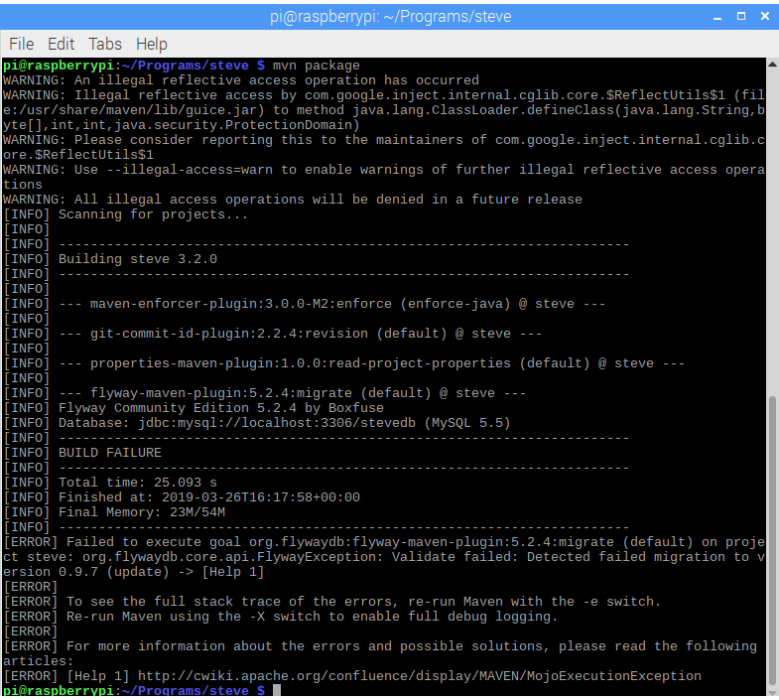Viewport: 779px width, 700px height.
Task: Click the vertical scrollbar thumb
Action: pos(772,541)
